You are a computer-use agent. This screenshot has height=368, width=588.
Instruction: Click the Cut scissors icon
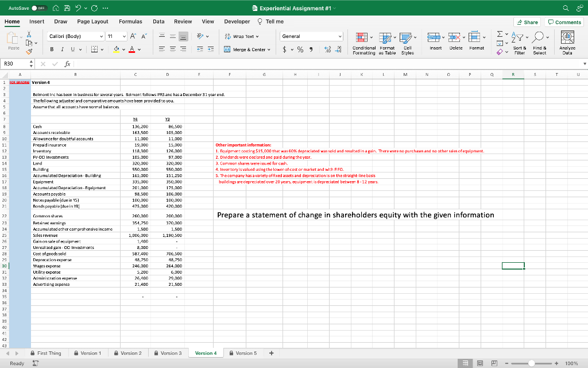(29, 34)
